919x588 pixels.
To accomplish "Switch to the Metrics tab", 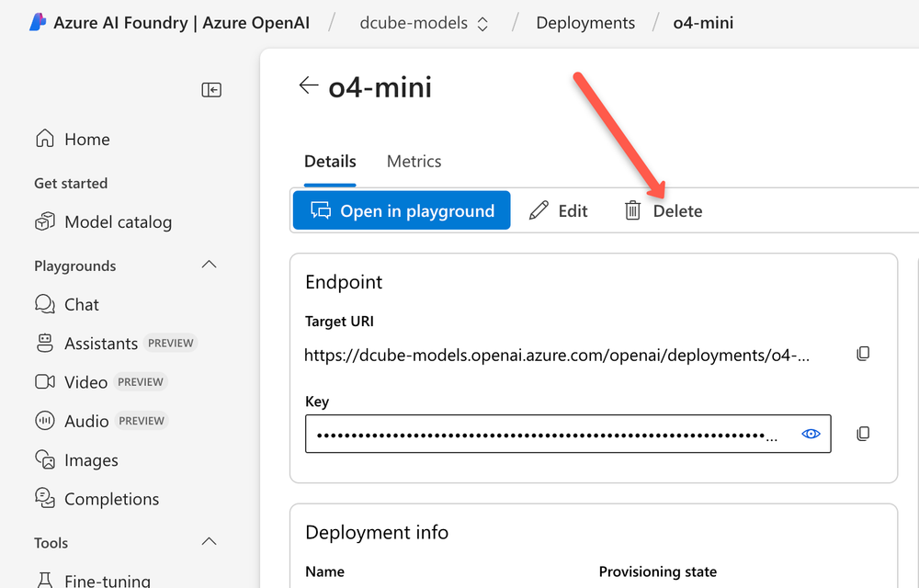I will tap(414, 161).
